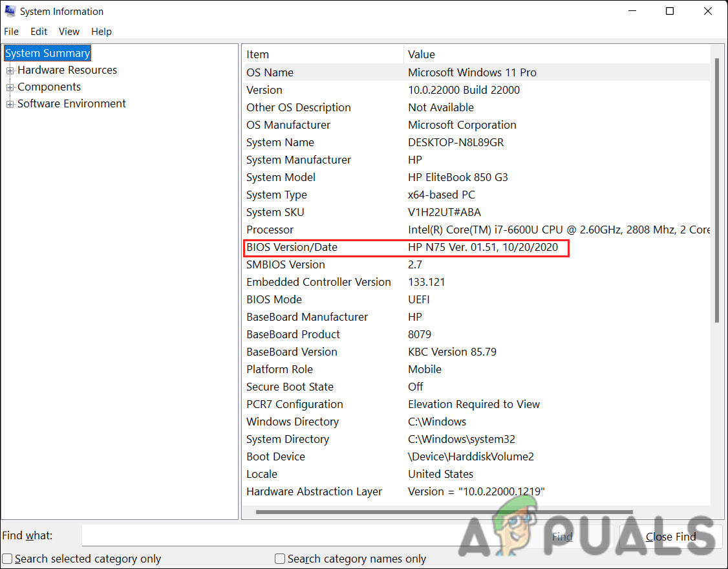The image size is (728, 569).
Task: Open the Edit menu
Action: (39, 31)
